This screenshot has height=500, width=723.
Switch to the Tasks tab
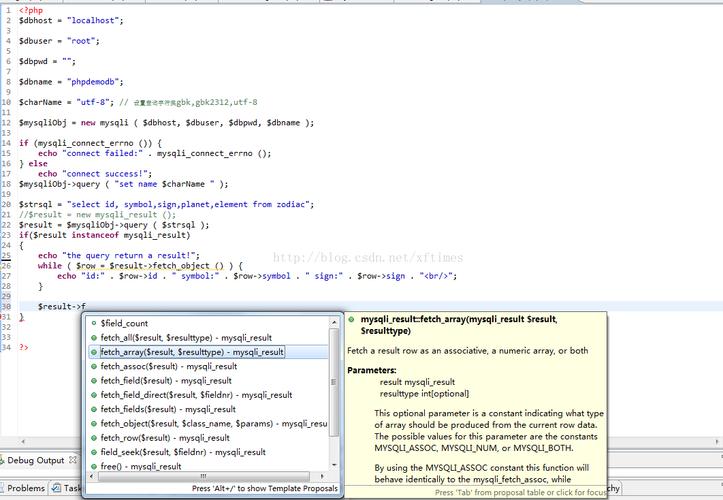(x=69, y=488)
